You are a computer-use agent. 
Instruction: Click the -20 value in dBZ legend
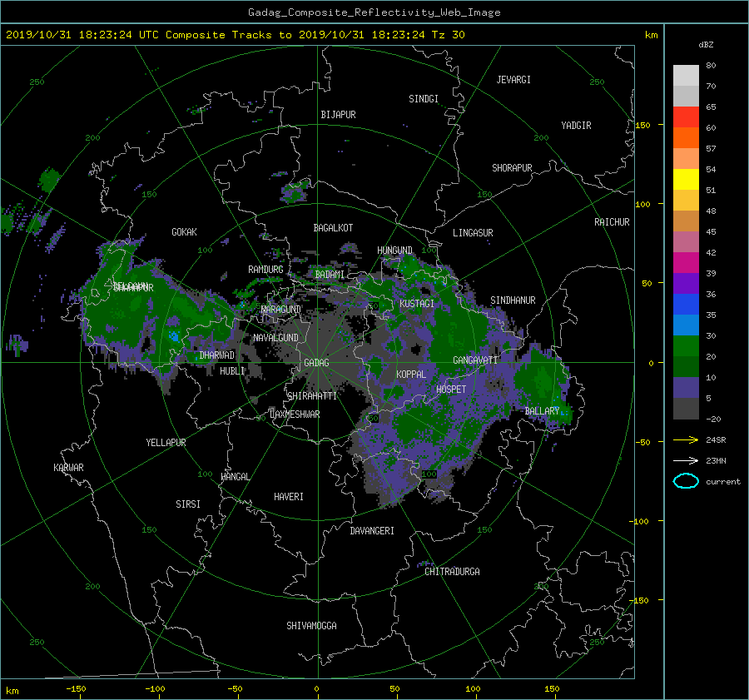(713, 419)
